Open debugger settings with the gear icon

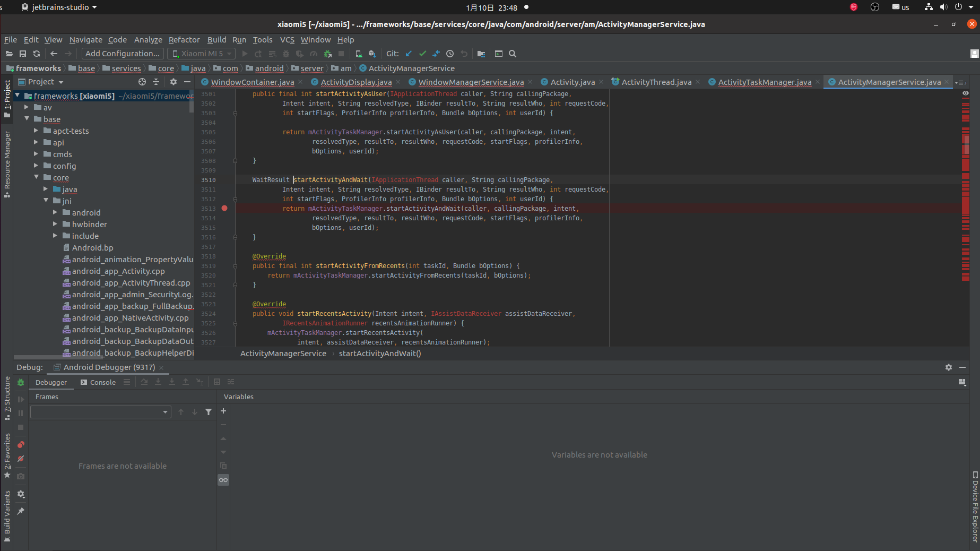21,494
